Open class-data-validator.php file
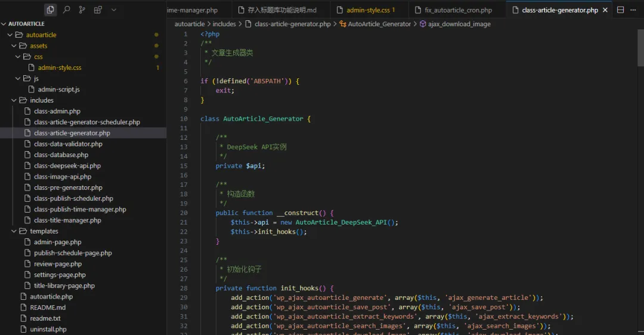Screen dimensions: 644x335 [68, 144]
